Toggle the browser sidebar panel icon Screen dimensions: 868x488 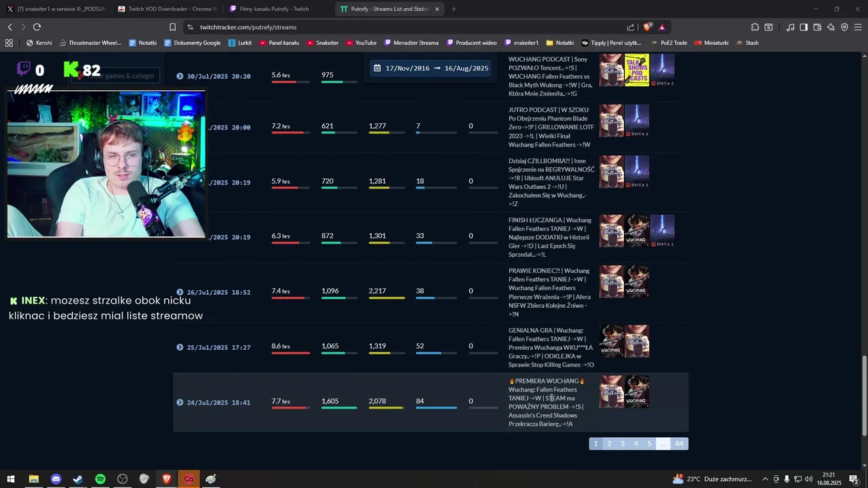coord(804,27)
